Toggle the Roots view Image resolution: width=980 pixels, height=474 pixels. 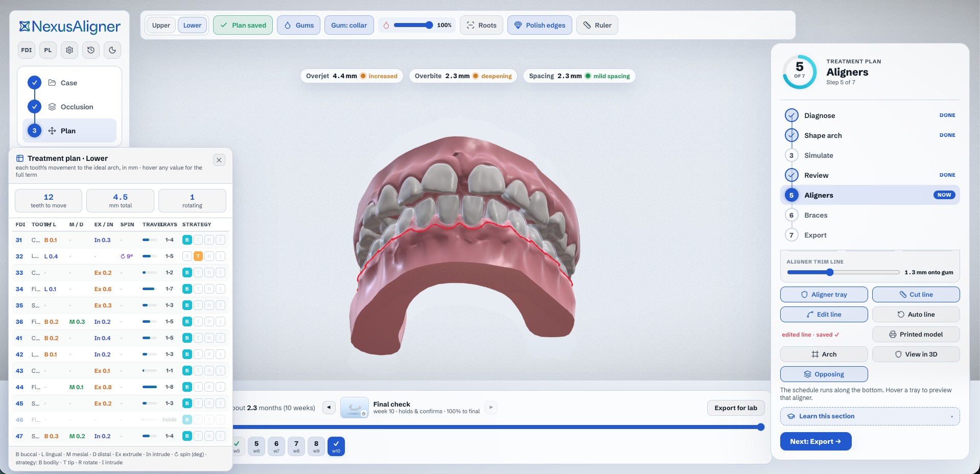click(x=481, y=25)
